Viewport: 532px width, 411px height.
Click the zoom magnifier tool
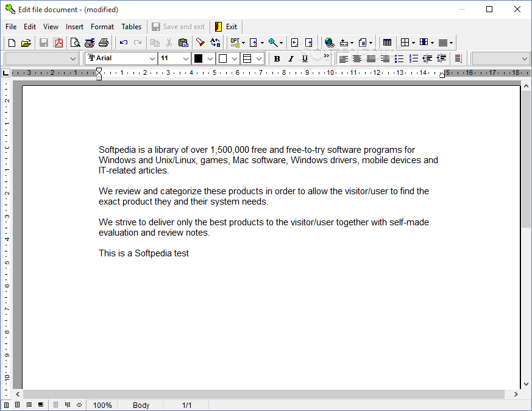tap(273, 43)
